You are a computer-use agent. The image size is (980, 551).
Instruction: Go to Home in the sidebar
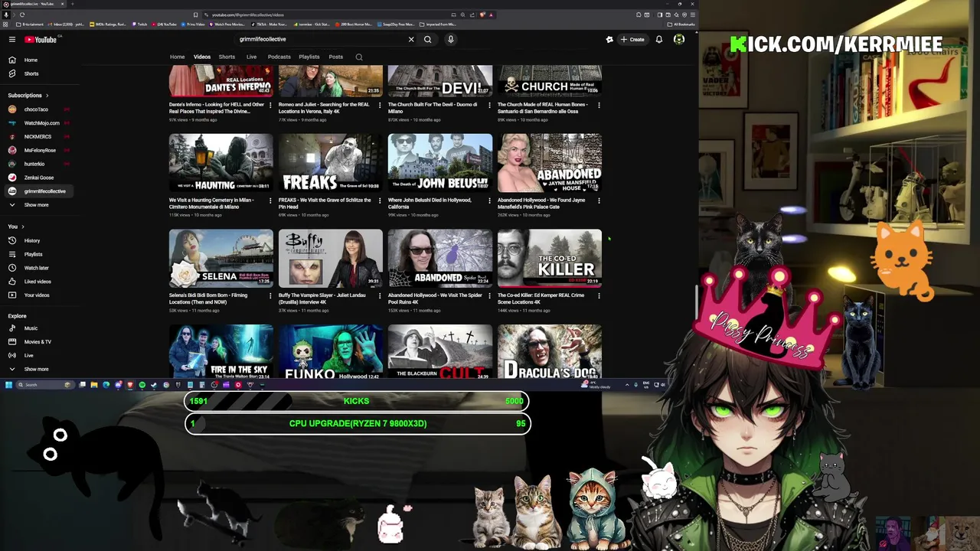pyautogui.click(x=40, y=60)
